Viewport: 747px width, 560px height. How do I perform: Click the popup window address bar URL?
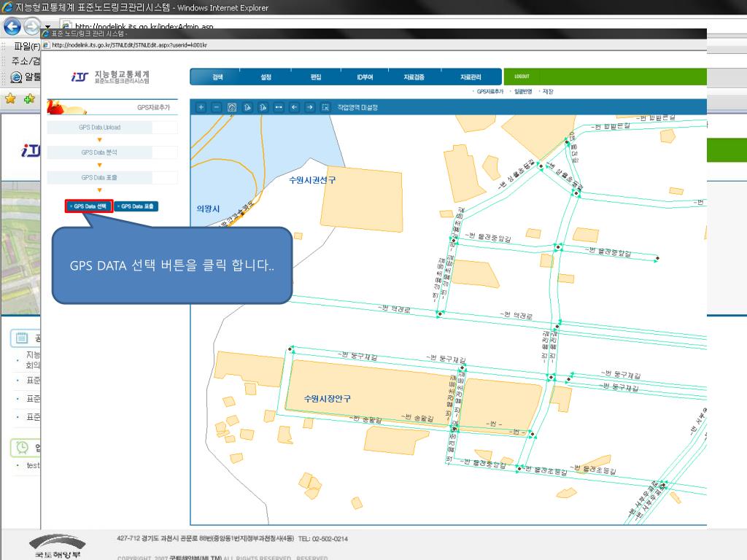point(130,45)
